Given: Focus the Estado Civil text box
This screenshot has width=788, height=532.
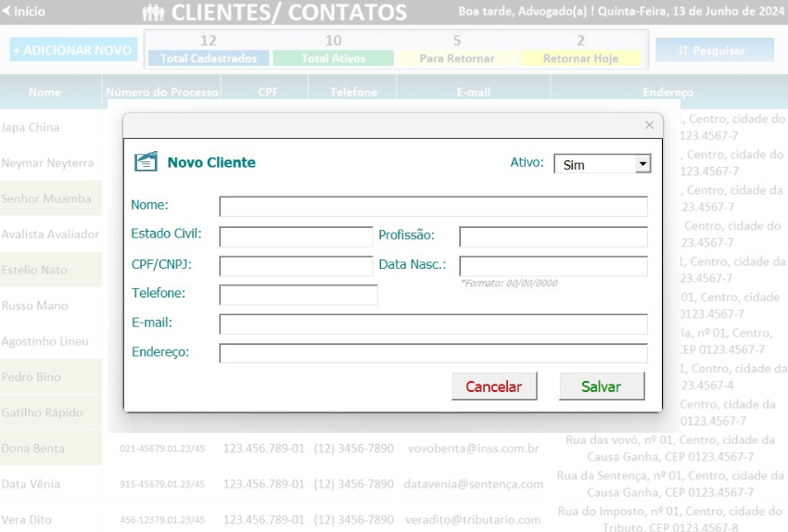Looking at the screenshot, I should tap(296, 236).
